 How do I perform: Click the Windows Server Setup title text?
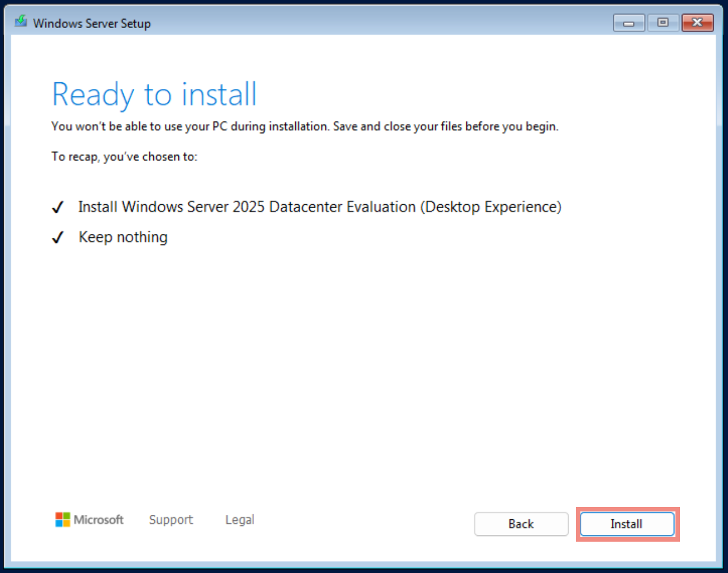(92, 23)
